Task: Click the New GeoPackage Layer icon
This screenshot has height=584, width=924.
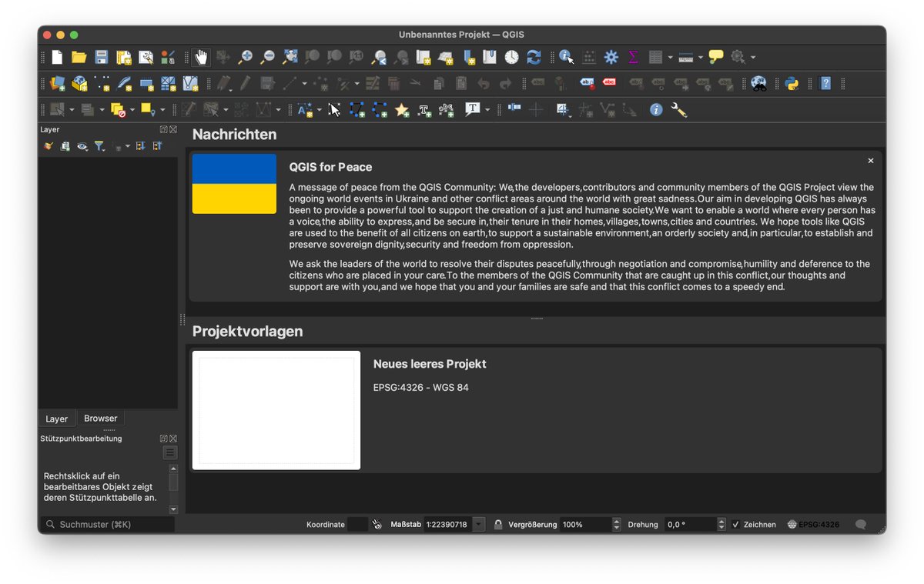Action: click(79, 83)
